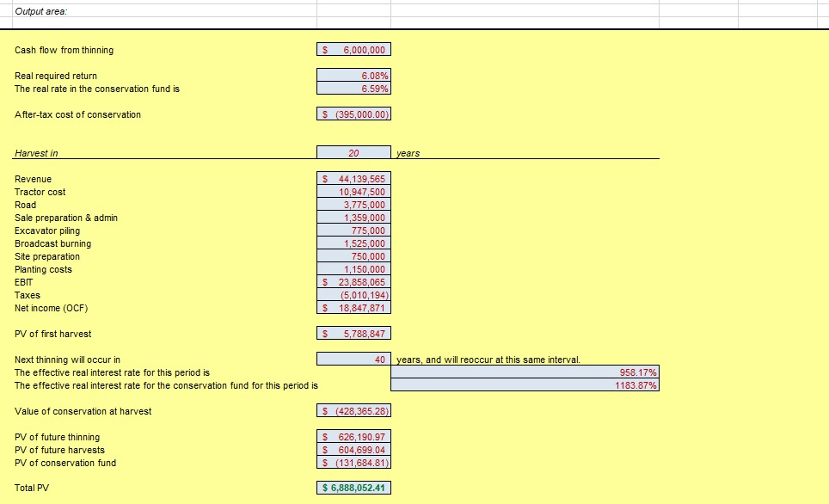Click the Real required return percentage cell
This screenshot has height=504, width=829.
point(354,76)
